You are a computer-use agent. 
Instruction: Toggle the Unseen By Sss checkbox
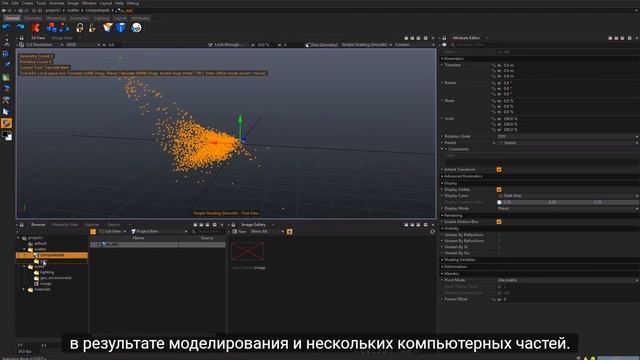[499, 253]
